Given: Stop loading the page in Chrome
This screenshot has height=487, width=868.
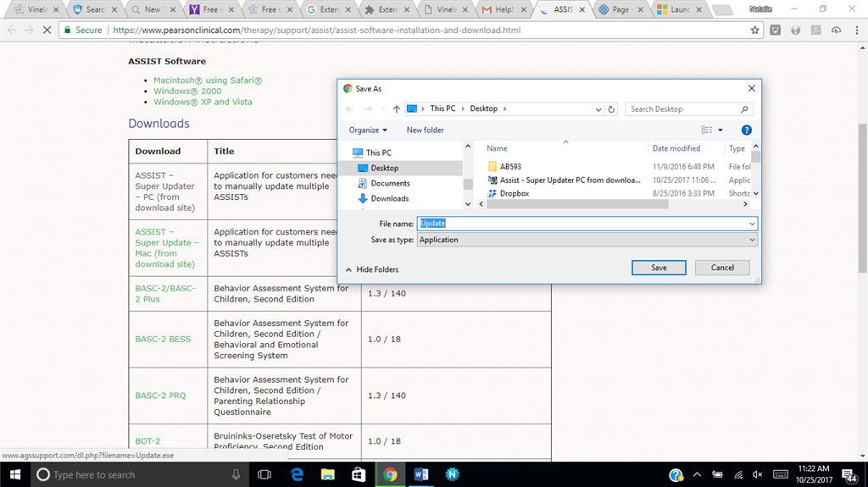Looking at the screenshot, I should 47,30.
